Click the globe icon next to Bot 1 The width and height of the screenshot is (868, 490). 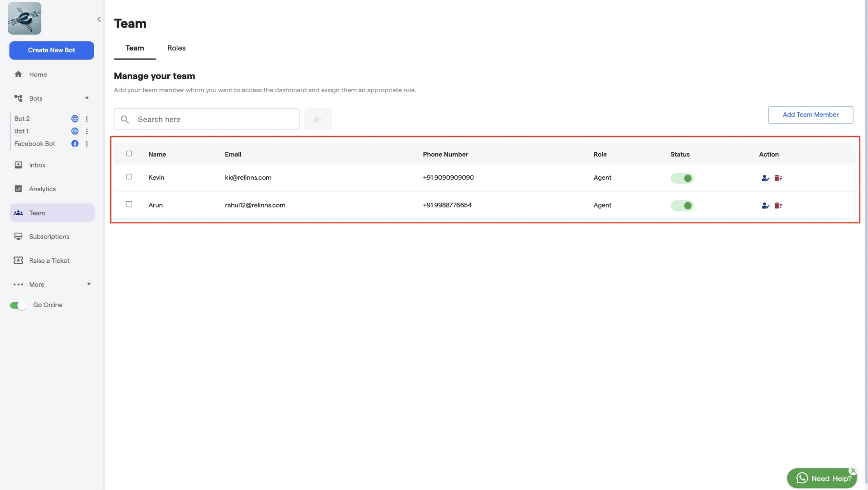tap(75, 131)
